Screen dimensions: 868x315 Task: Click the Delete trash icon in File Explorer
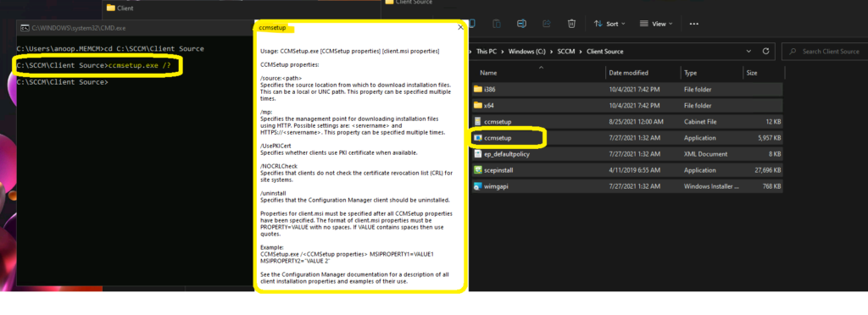tap(571, 24)
